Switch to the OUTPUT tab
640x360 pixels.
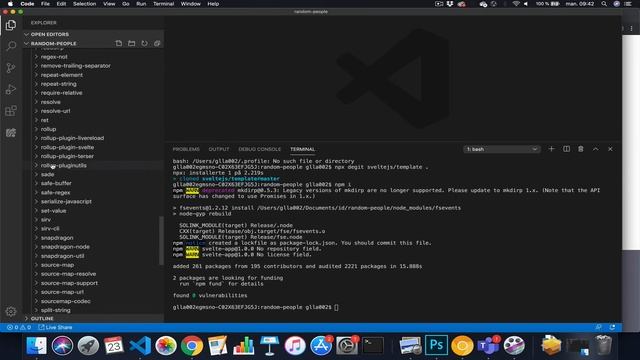[x=219, y=149]
